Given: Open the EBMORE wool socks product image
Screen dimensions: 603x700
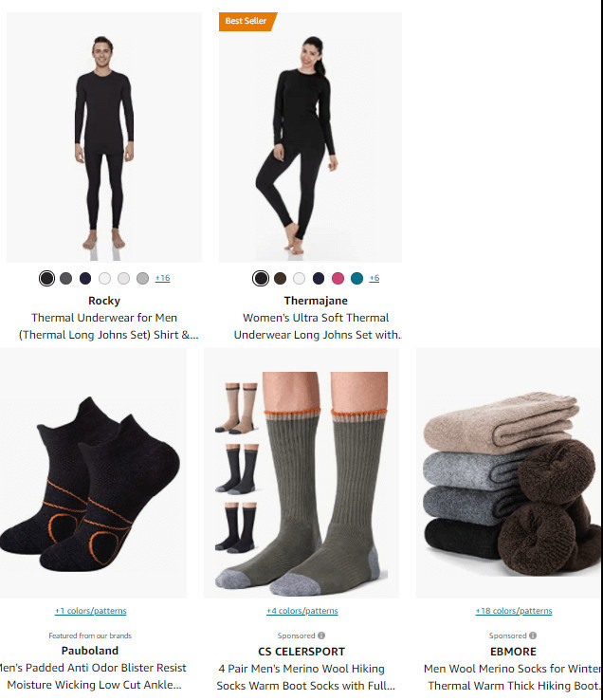Looking at the screenshot, I should [509, 473].
